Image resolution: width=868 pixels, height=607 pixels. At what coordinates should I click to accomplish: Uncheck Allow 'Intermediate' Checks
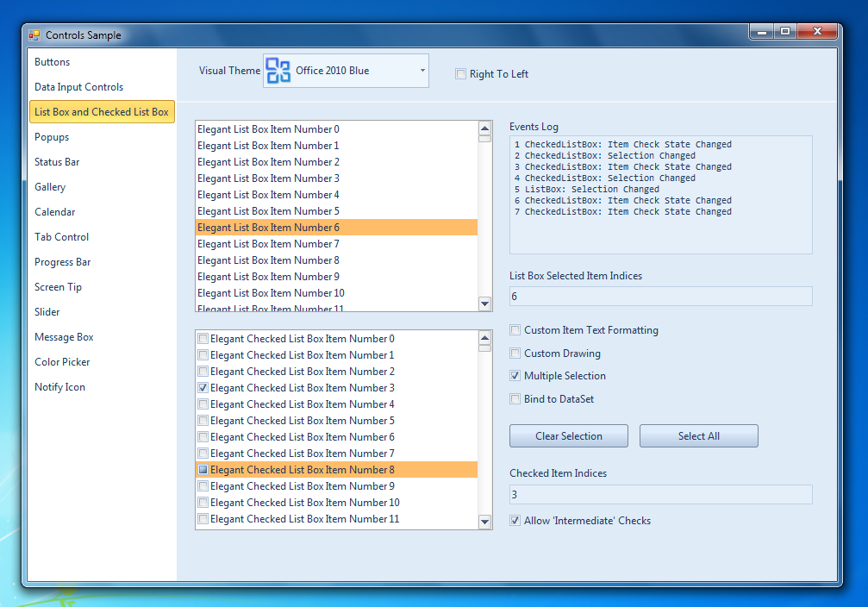515,521
